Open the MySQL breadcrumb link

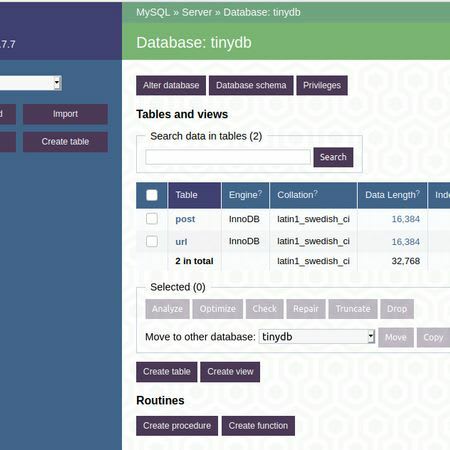153,12
